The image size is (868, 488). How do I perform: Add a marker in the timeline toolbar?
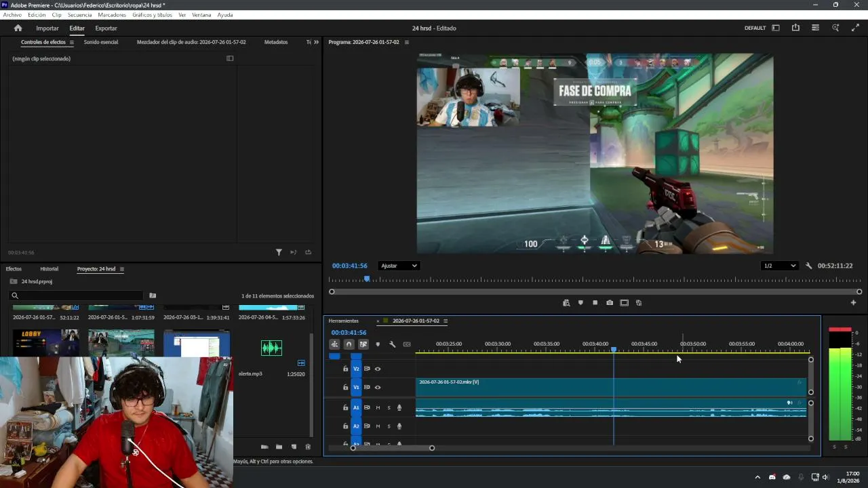click(378, 344)
